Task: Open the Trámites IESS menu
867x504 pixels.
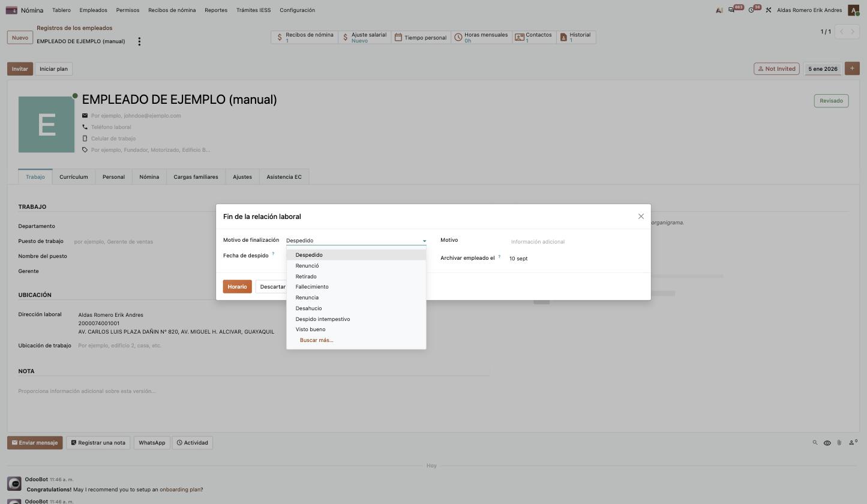Action: [x=254, y=10]
